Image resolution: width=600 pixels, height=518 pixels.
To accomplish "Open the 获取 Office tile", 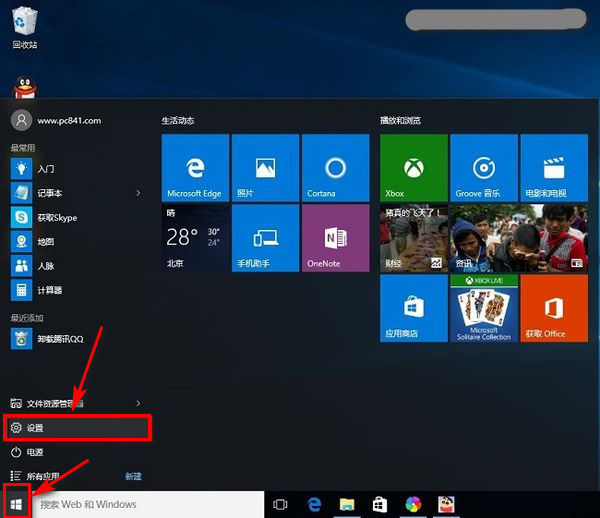I will click(x=554, y=308).
